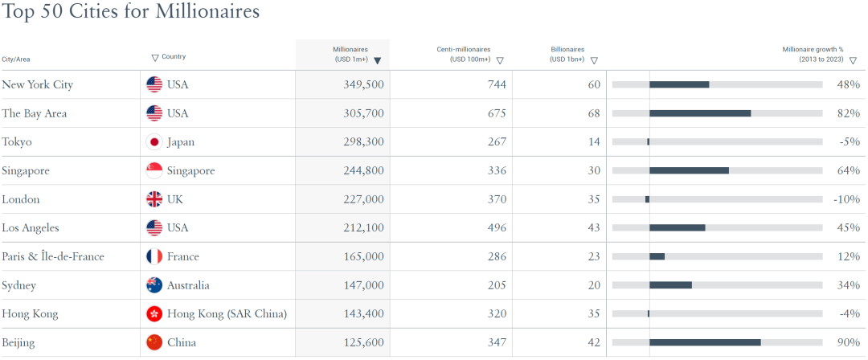The height and width of the screenshot is (360, 868).
Task: Click the City/Area column header
Action: [x=16, y=59]
